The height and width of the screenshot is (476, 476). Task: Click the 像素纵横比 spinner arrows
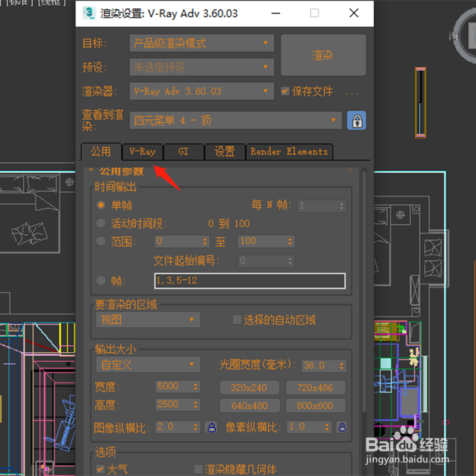pos(327,427)
